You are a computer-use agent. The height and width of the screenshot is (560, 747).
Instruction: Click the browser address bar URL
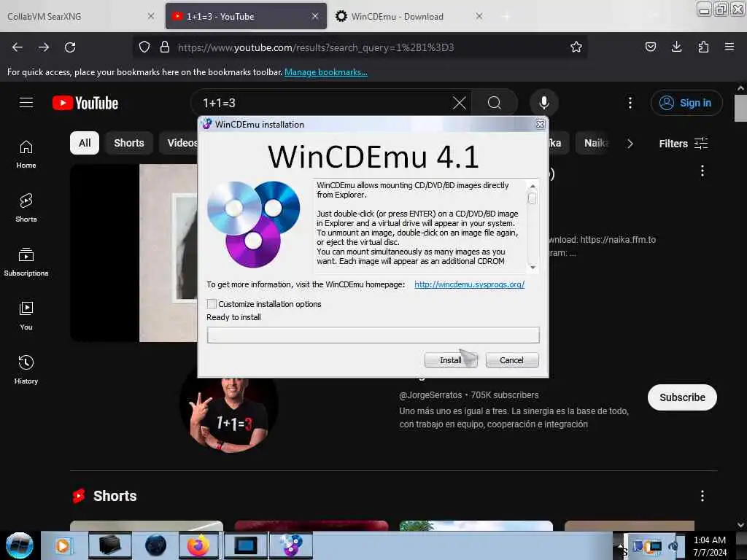click(315, 47)
